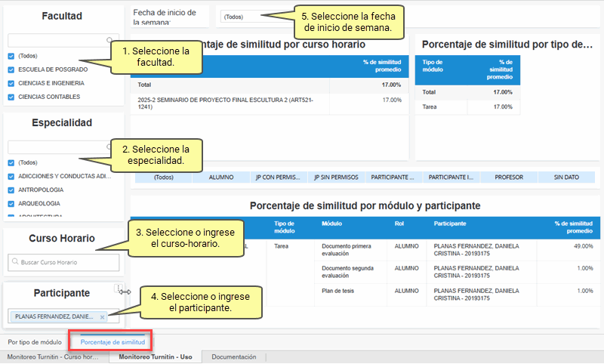Click the Buscar Curso Horario search field
The image size is (604, 364).
(x=66, y=262)
